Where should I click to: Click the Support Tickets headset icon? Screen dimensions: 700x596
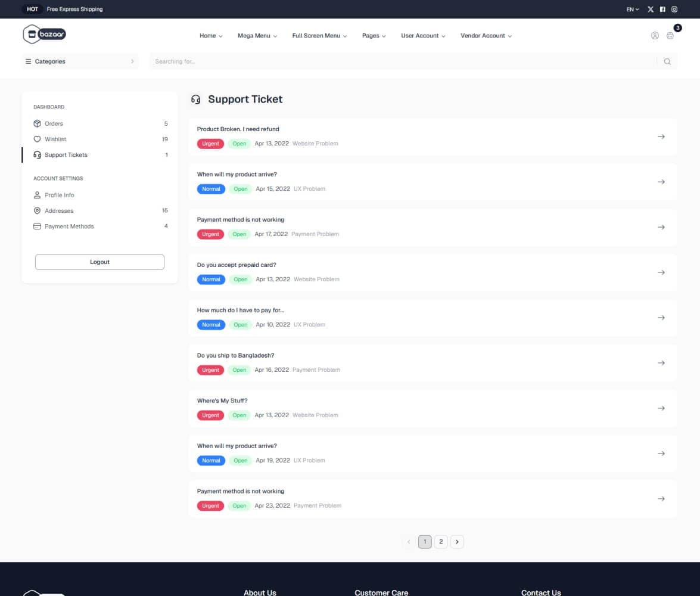coord(37,155)
